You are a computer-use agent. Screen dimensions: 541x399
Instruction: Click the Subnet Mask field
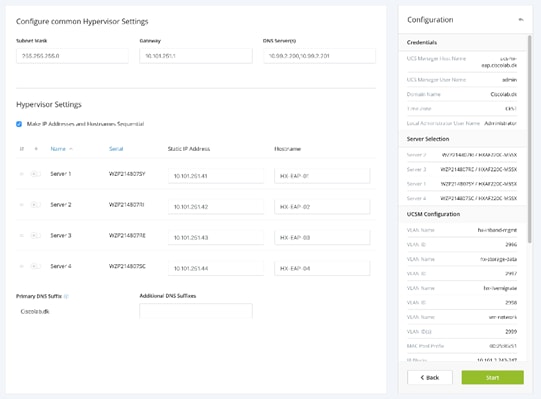[x=72, y=56]
